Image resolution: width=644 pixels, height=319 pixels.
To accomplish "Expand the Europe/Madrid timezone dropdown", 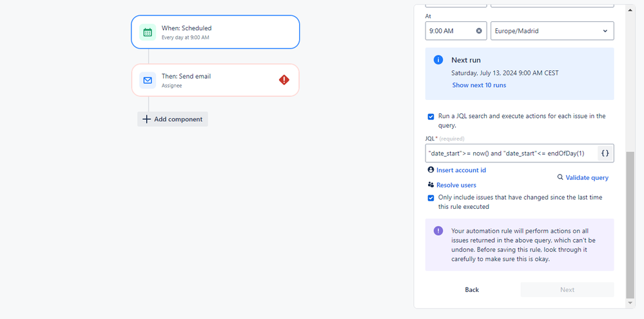I will click(552, 31).
